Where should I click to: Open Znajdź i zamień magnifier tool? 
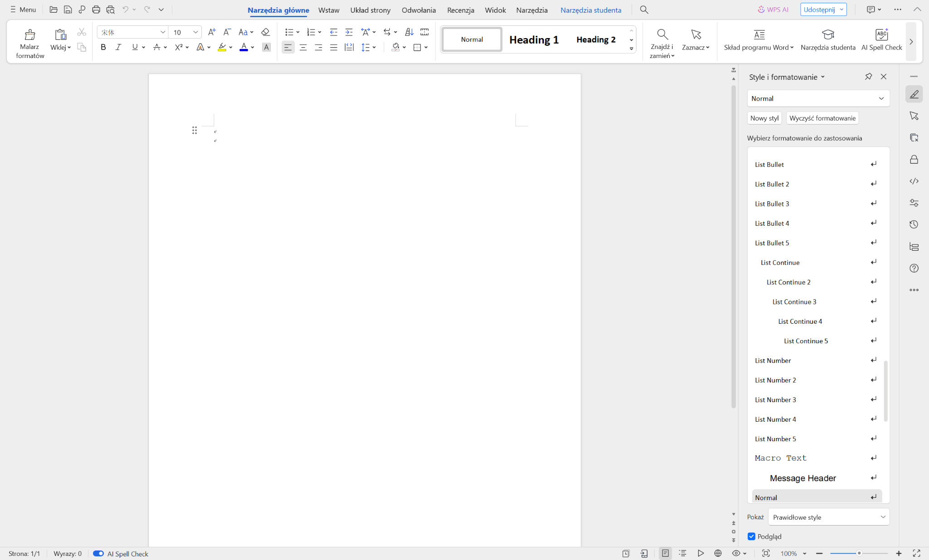click(x=662, y=34)
